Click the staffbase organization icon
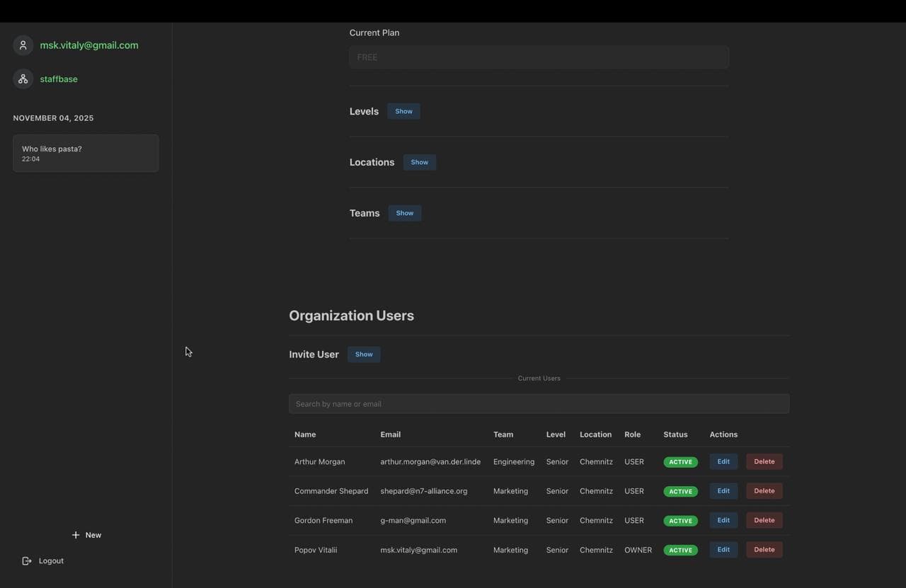The width and height of the screenshot is (906, 588). click(23, 79)
